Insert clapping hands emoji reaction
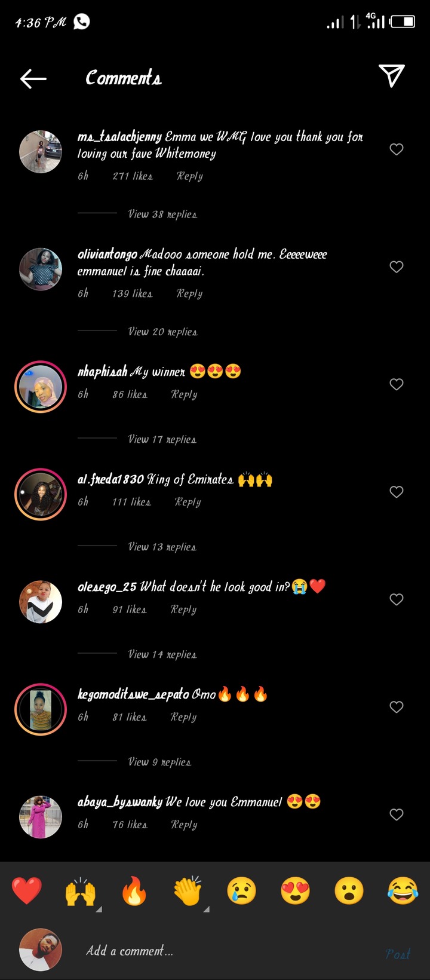Viewport: 430px width, 980px height. pos(188,891)
